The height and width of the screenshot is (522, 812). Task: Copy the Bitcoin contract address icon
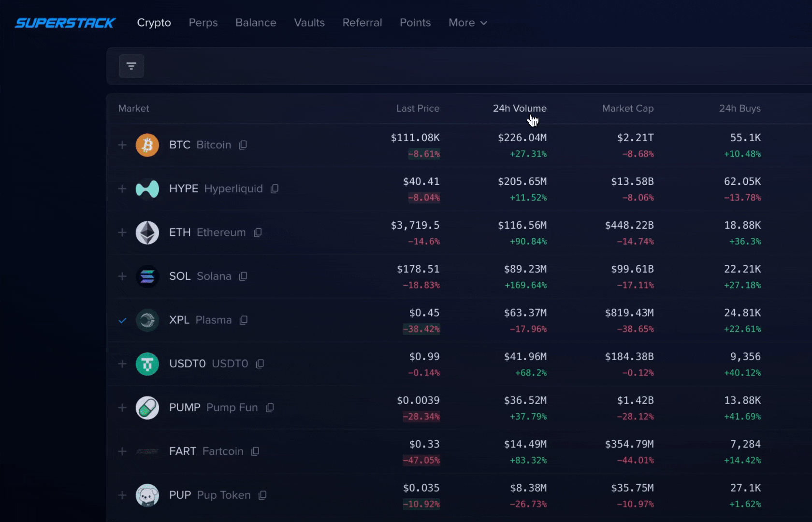tap(243, 145)
